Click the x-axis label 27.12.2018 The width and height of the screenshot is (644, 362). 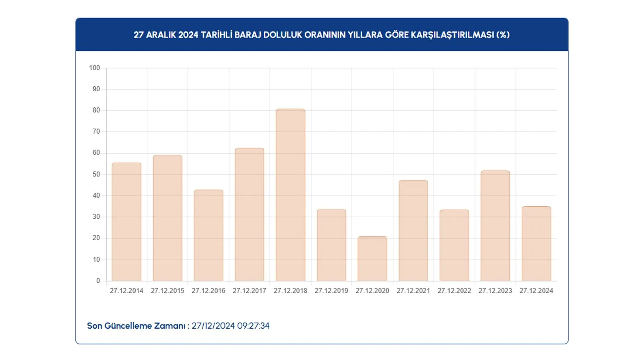290,290
